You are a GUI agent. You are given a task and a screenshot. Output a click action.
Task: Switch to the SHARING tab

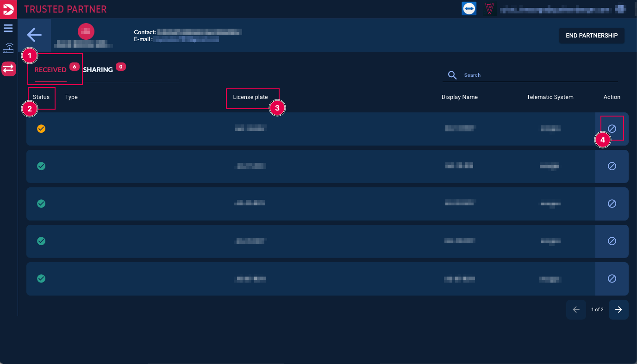point(98,70)
